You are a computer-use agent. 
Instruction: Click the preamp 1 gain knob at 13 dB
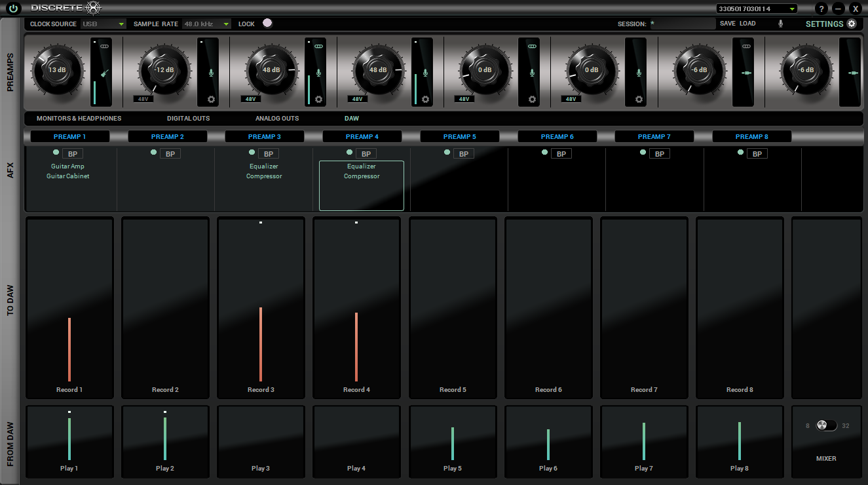pyautogui.click(x=57, y=69)
